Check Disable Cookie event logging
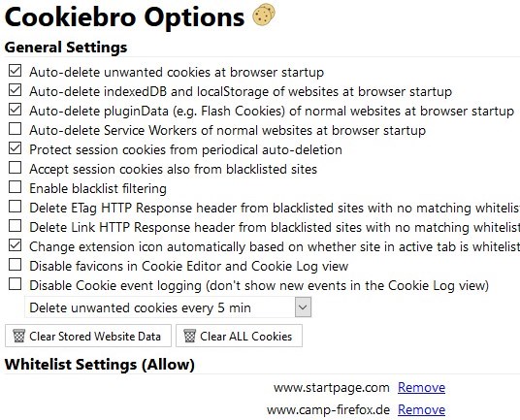Screen dimensions: 520x420 pos(15,284)
